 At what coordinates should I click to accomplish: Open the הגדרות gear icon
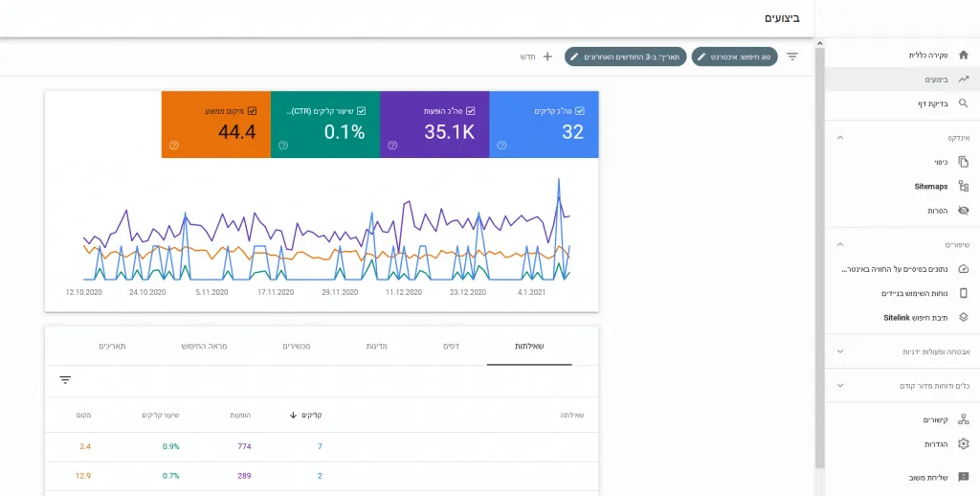[x=963, y=444]
